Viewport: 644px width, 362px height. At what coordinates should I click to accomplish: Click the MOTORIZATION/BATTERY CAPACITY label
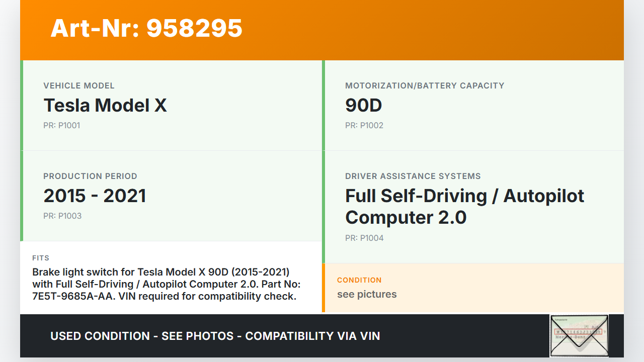[x=425, y=86]
